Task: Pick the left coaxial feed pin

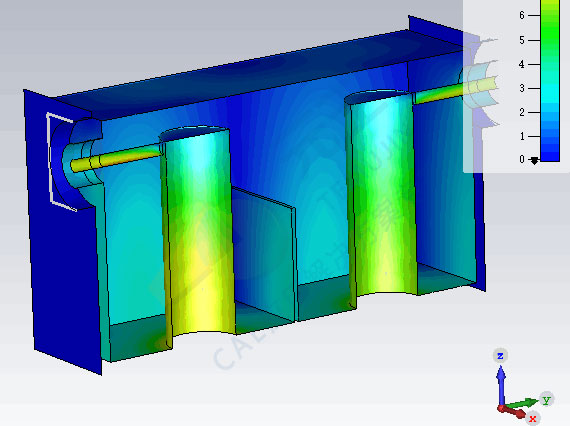Action: (x=116, y=158)
